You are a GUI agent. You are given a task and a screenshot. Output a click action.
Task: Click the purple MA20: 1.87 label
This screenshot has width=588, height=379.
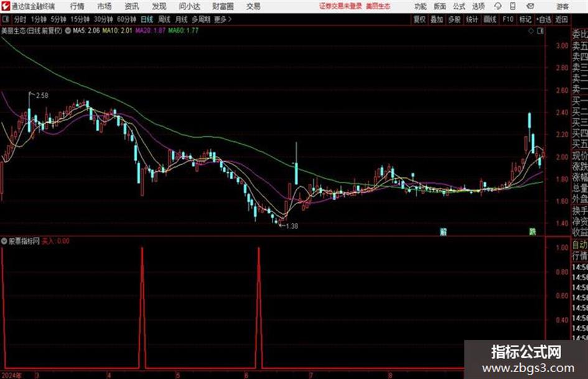tap(151, 30)
